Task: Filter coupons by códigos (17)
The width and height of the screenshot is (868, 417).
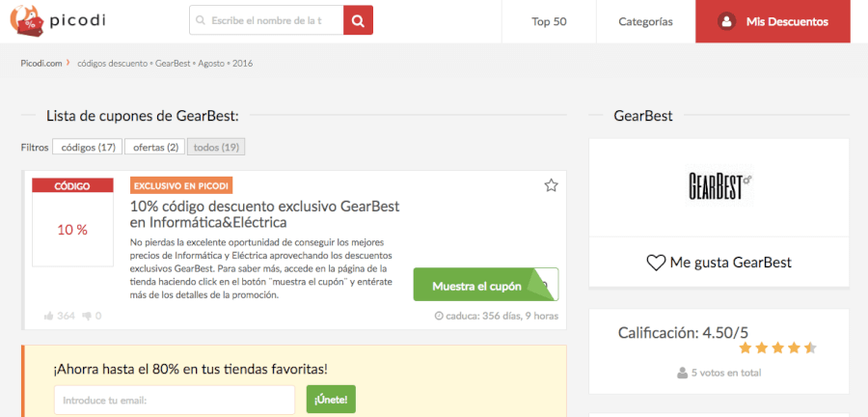Action: click(88, 148)
